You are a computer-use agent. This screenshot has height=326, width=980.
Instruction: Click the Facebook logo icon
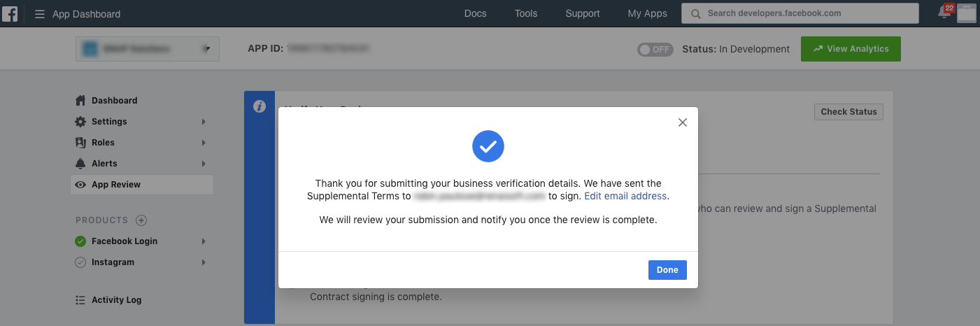pyautogui.click(x=10, y=13)
